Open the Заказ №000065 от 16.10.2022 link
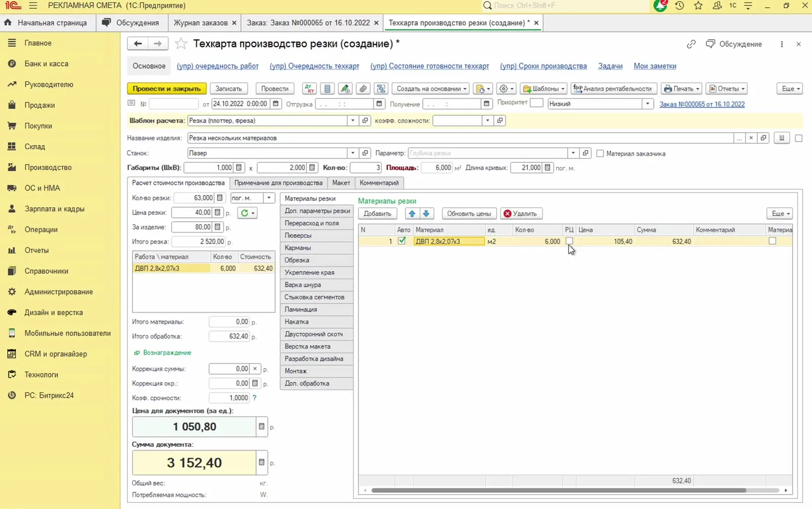 tap(702, 104)
